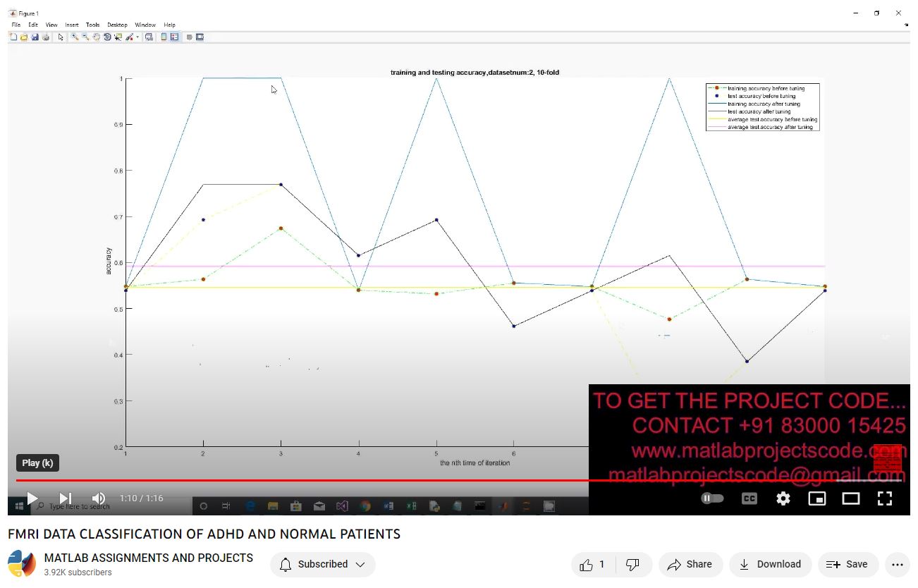Click the video title text
Image resolution: width=918 pixels, height=588 pixels.
pos(204,534)
